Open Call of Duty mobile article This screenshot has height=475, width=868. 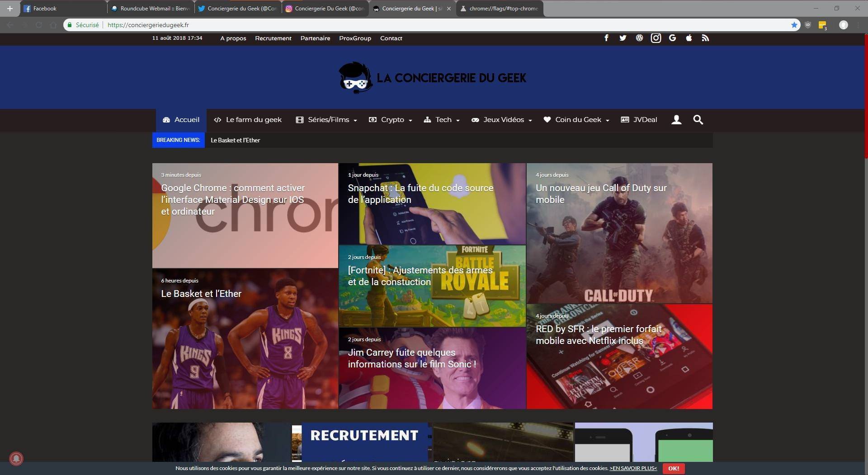(x=619, y=233)
